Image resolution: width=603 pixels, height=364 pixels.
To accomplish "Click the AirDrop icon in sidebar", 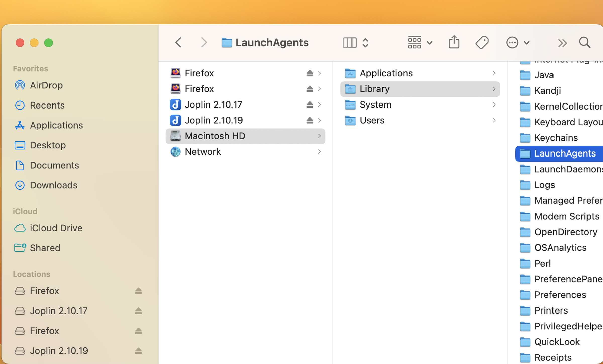I will coord(20,85).
